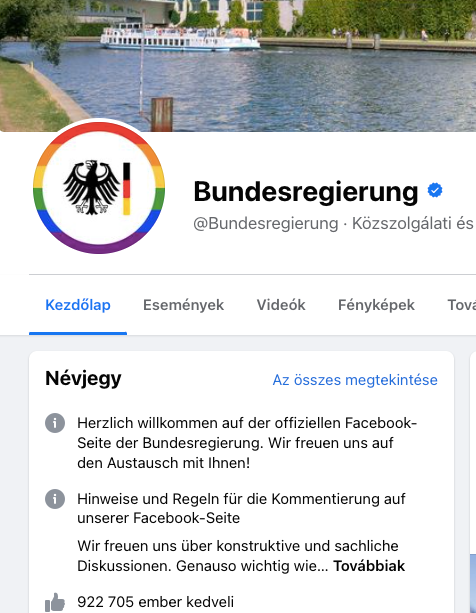
Task: Click the Névjegy section heading
Action: (83, 378)
